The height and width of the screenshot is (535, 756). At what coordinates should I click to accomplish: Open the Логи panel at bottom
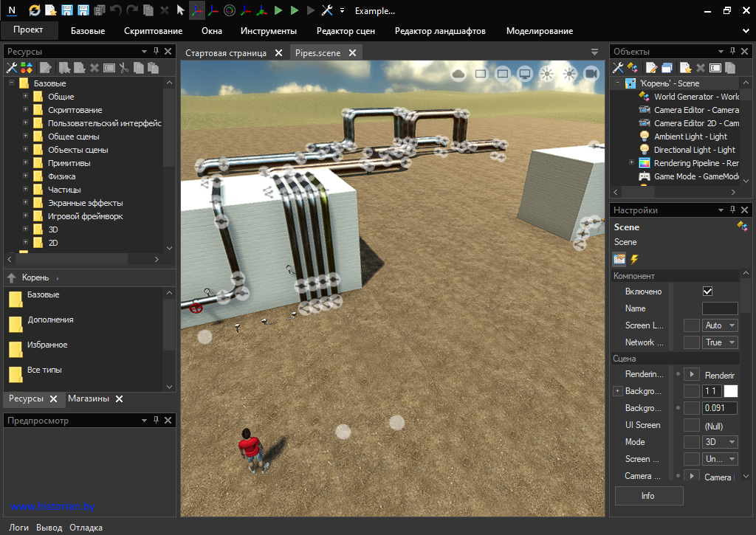(18, 528)
